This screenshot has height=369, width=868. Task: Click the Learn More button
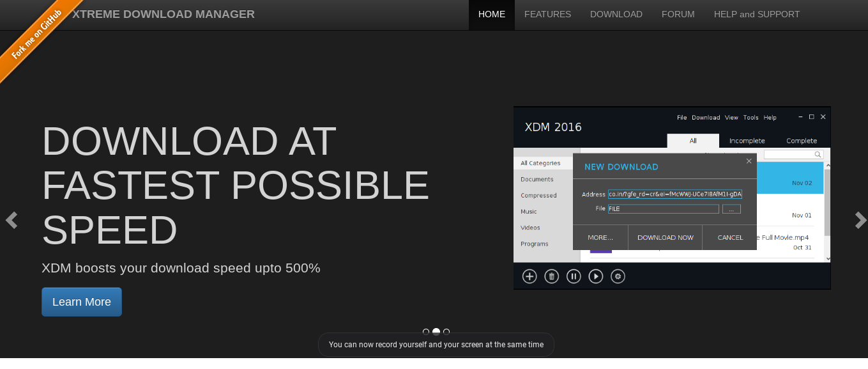click(82, 302)
